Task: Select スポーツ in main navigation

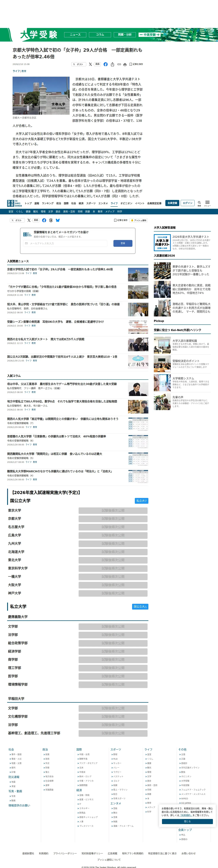Action: pos(91,203)
